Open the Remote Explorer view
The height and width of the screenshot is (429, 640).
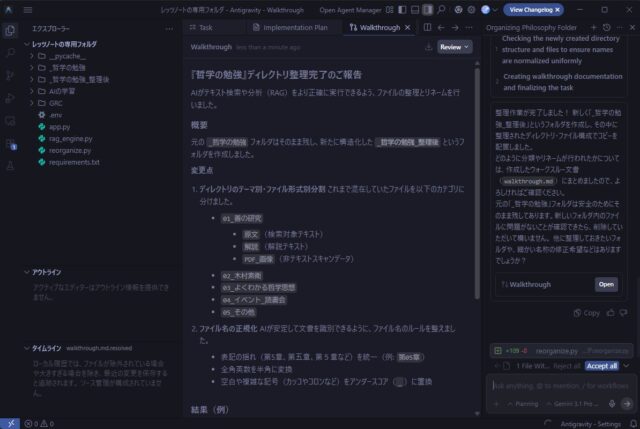tap(10, 121)
